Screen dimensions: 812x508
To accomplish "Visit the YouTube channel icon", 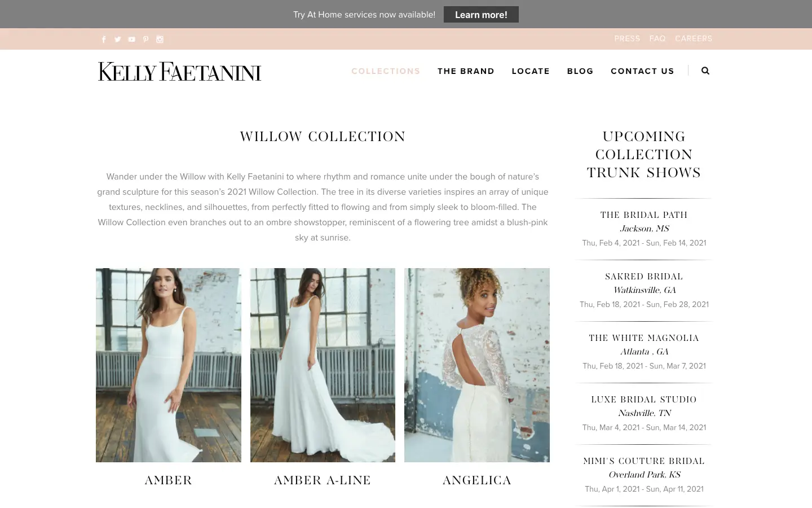I will point(132,40).
